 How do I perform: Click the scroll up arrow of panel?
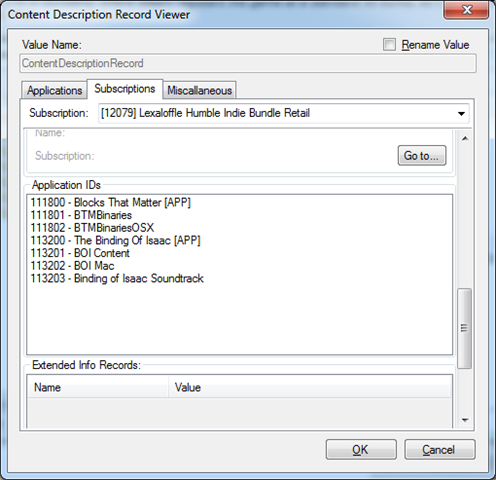[x=465, y=138]
